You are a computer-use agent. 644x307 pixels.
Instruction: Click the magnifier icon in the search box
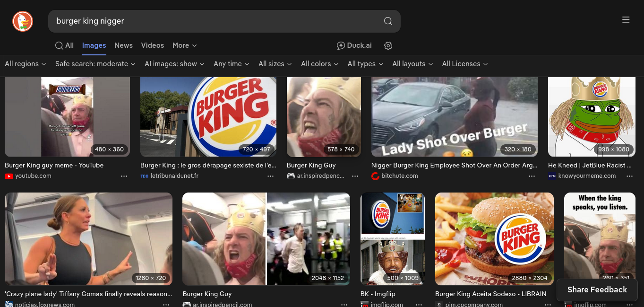[388, 21]
